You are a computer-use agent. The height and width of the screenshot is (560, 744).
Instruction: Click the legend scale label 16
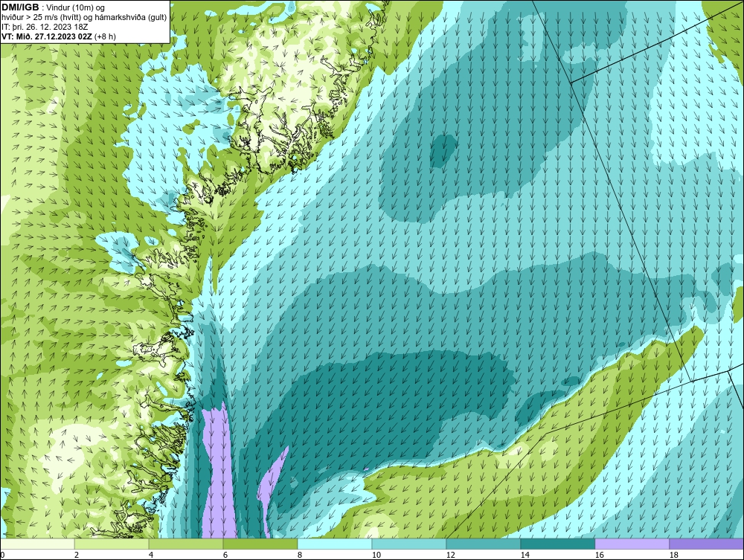tap(599, 555)
